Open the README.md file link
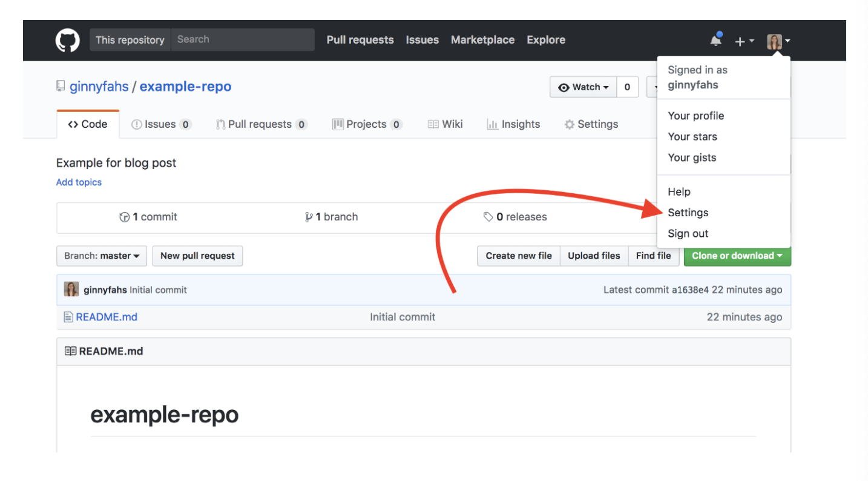 107,317
